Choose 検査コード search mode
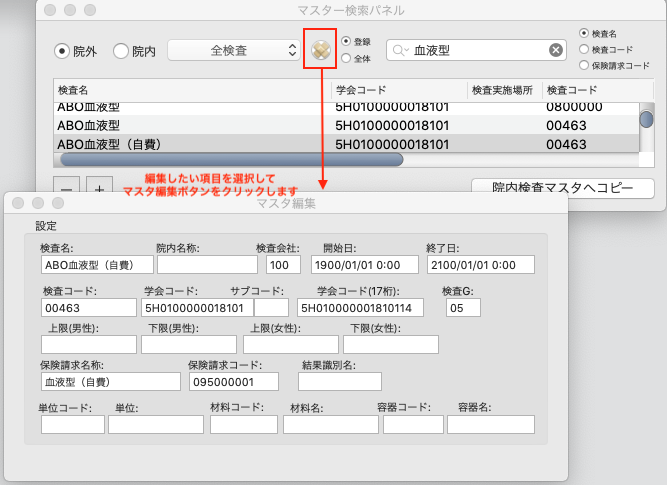Viewport: 667px width, 485px height. [584, 49]
